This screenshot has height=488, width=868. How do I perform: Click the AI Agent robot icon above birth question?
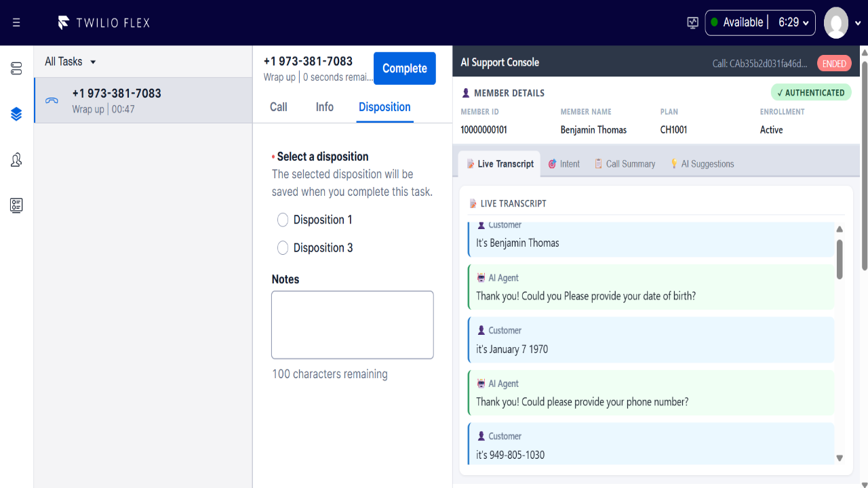481,278
